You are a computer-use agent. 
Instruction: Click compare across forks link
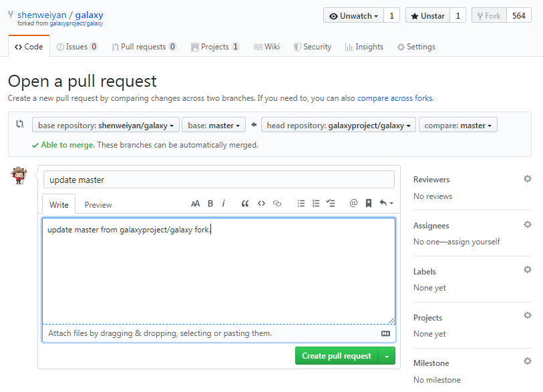pos(395,98)
